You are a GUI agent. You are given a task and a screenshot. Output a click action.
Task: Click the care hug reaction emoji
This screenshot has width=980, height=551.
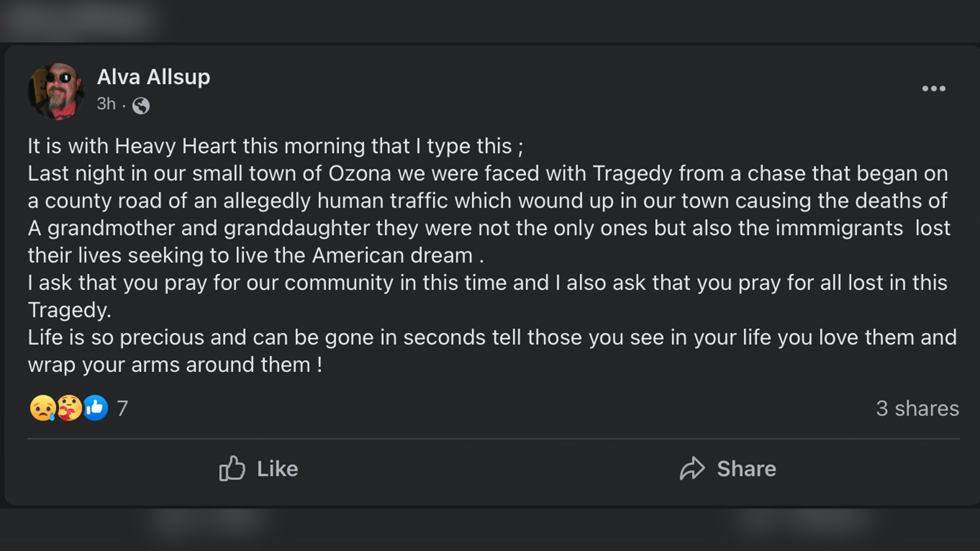tap(69, 408)
